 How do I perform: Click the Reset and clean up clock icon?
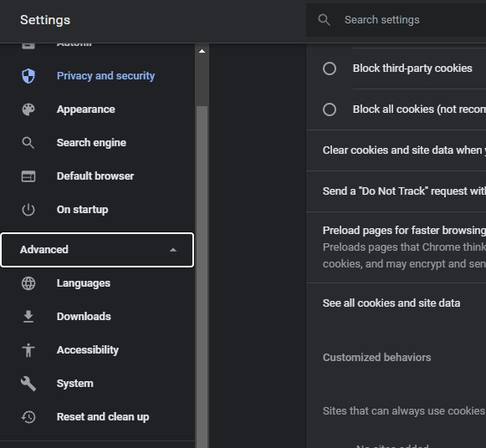(28, 417)
